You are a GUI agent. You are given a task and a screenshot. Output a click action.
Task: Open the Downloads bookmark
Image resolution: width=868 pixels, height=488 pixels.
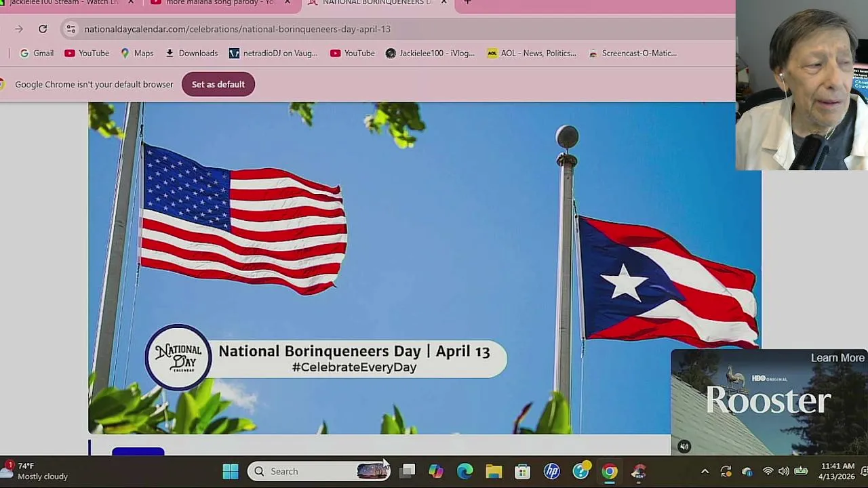click(191, 53)
